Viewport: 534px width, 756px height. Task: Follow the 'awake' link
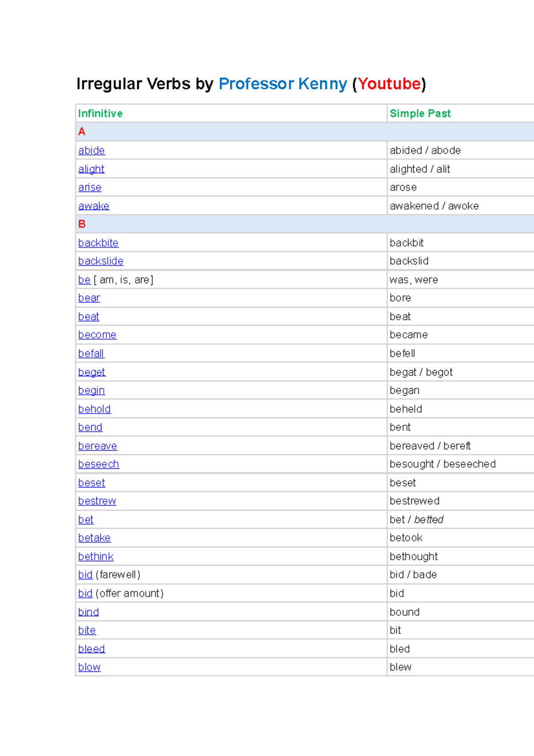point(93,206)
